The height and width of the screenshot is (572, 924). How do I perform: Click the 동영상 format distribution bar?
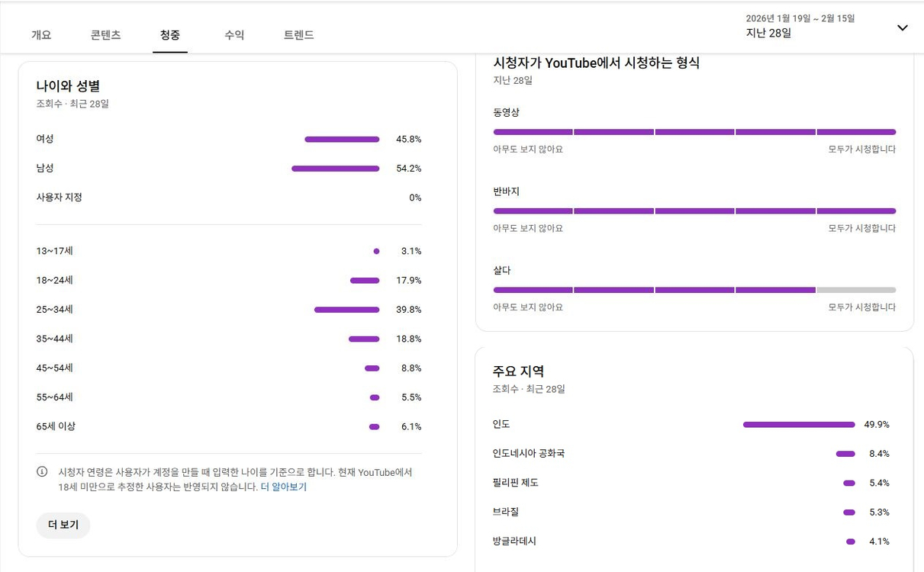[694, 131]
